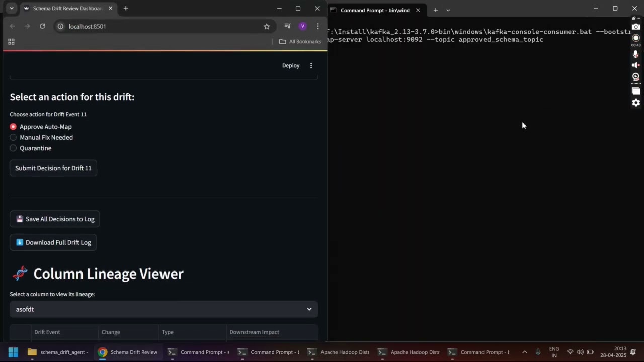Open the recorder window selection icon
The image size is (644, 362).
click(x=636, y=91)
